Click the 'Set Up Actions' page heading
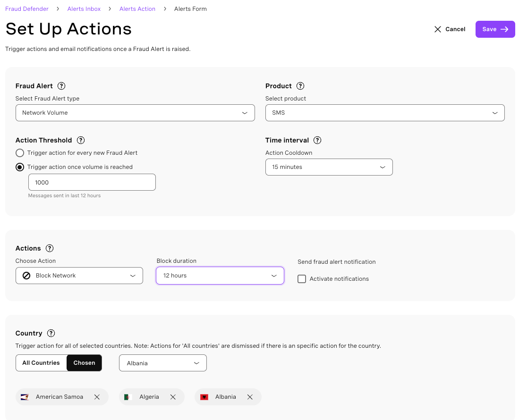Image resolution: width=519 pixels, height=420 pixels. click(x=68, y=29)
